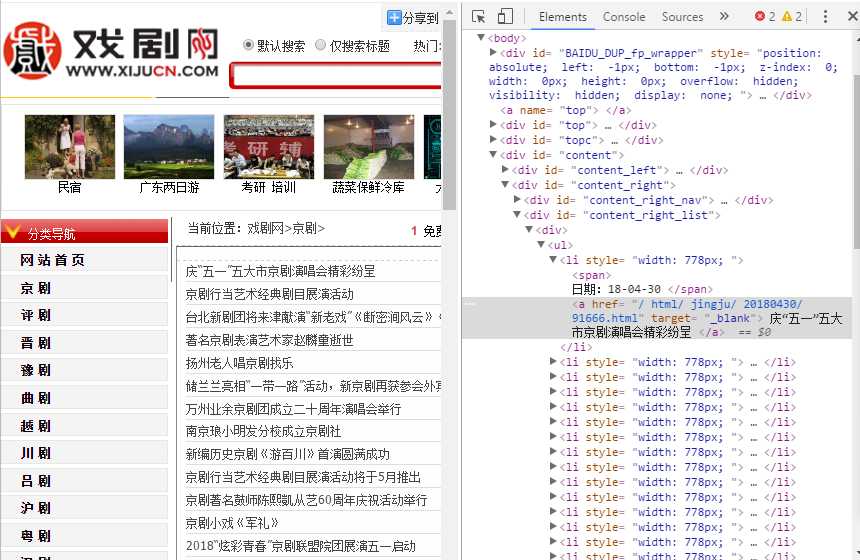Close the DevTools panel
Viewport: 860px width, 560px height.
coord(853,16)
